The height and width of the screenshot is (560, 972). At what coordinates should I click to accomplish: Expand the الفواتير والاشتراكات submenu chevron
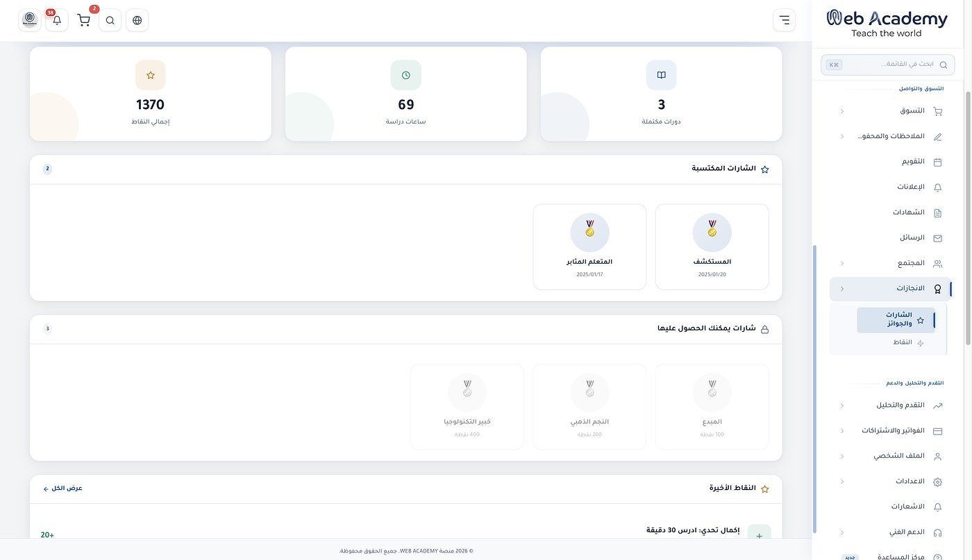842,431
